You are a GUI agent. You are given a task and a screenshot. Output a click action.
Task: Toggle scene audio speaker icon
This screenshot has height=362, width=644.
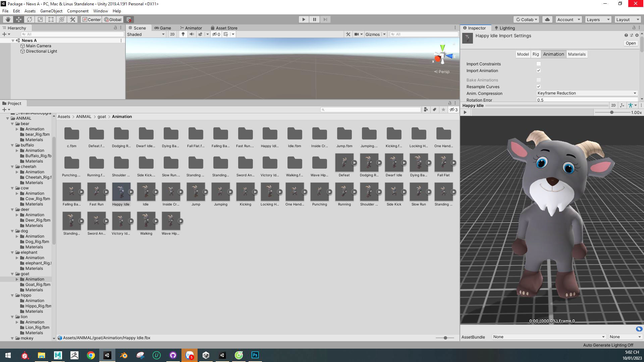(192, 34)
